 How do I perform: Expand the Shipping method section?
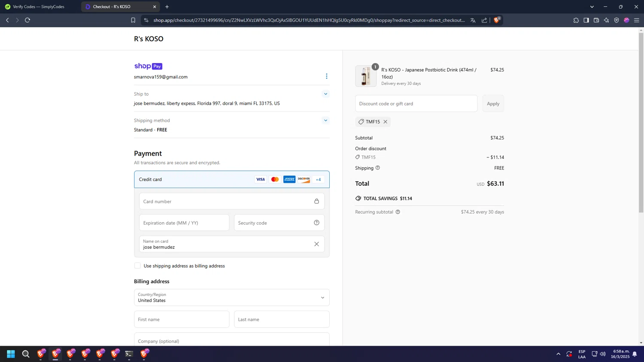pos(325,121)
